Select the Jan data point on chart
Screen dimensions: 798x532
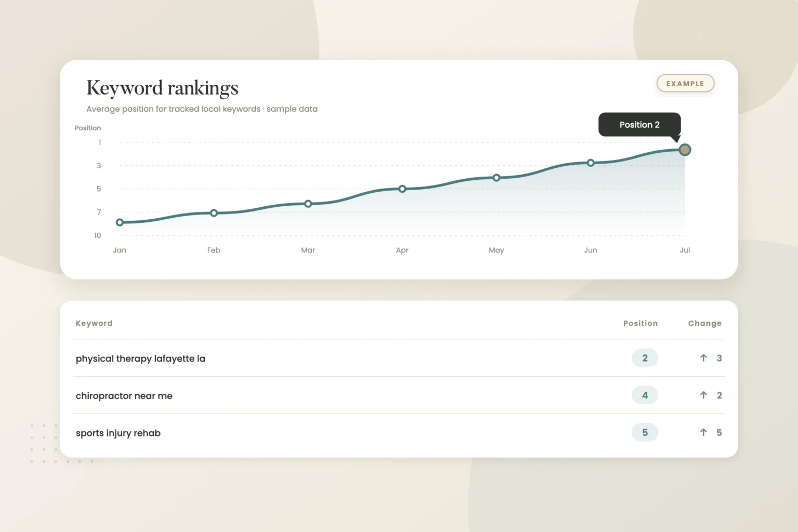pos(119,222)
